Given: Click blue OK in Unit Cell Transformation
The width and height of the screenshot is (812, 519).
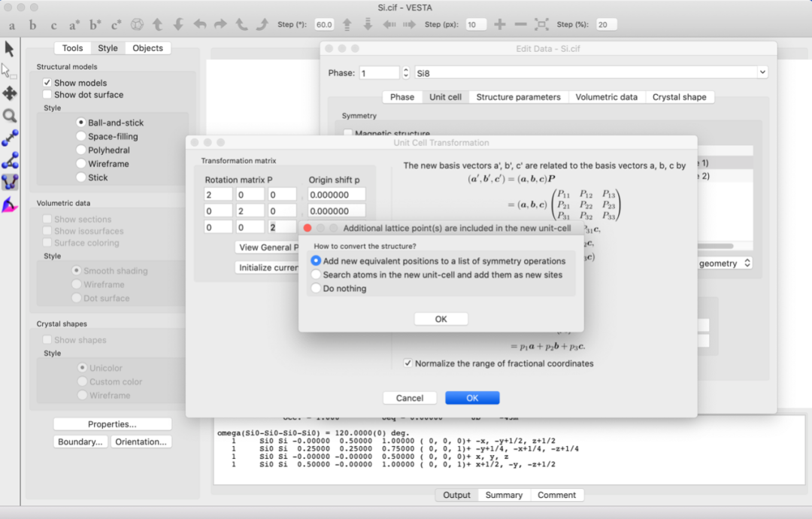Looking at the screenshot, I should click(472, 398).
